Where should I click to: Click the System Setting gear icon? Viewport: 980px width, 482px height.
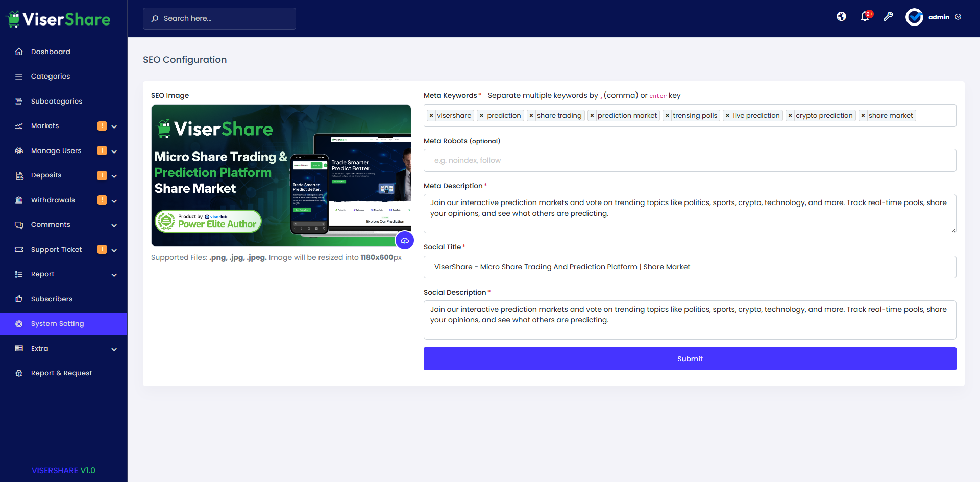(x=19, y=324)
